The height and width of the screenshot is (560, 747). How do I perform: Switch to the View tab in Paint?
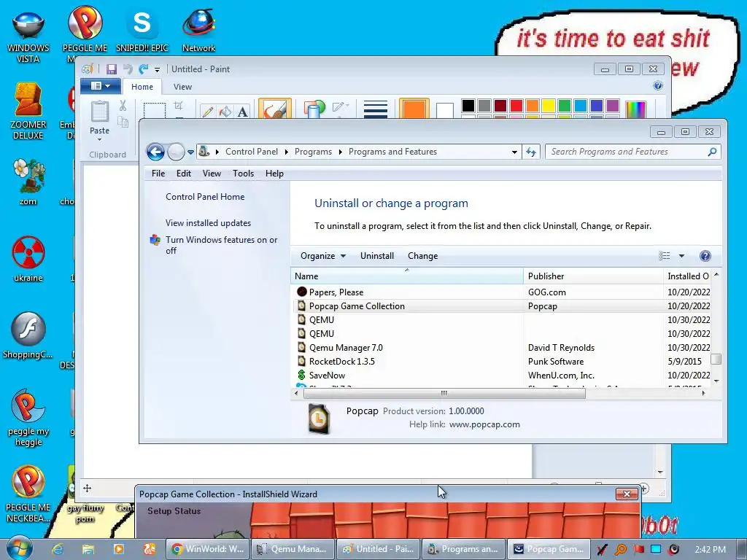(x=182, y=87)
